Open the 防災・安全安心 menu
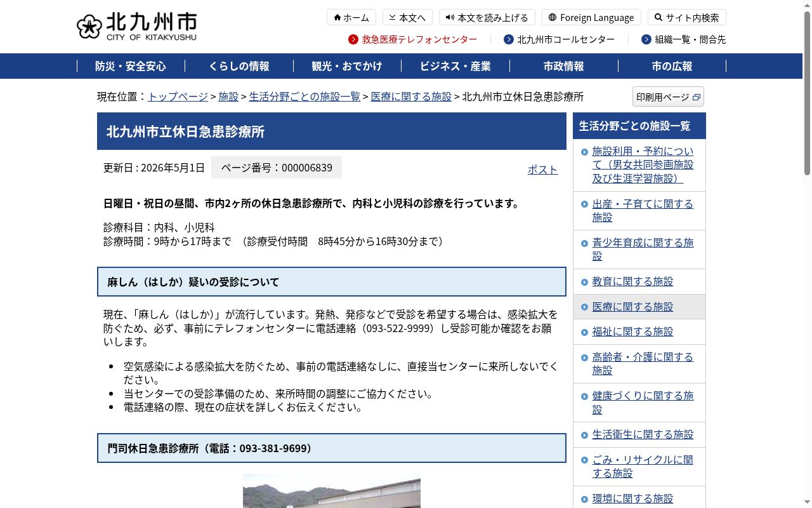Image resolution: width=812 pixels, height=508 pixels. pos(131,66)
